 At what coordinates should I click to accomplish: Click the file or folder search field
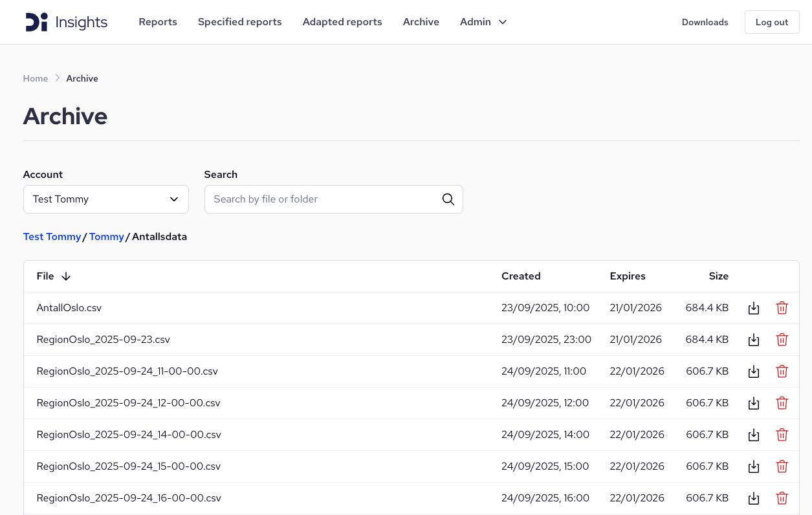click(x=324, y=199)
